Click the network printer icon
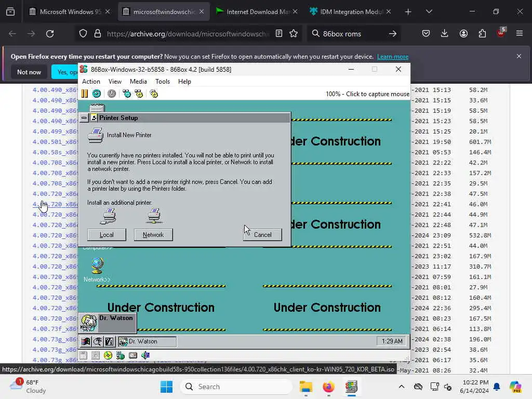This screenshot has width=532, height=399. coord(154,216)
